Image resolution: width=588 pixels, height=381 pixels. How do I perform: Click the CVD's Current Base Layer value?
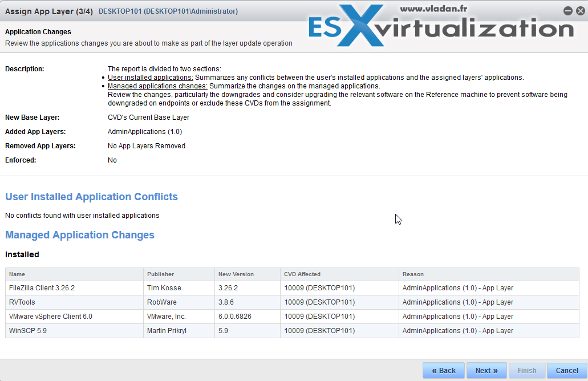(x=148, y=117)
